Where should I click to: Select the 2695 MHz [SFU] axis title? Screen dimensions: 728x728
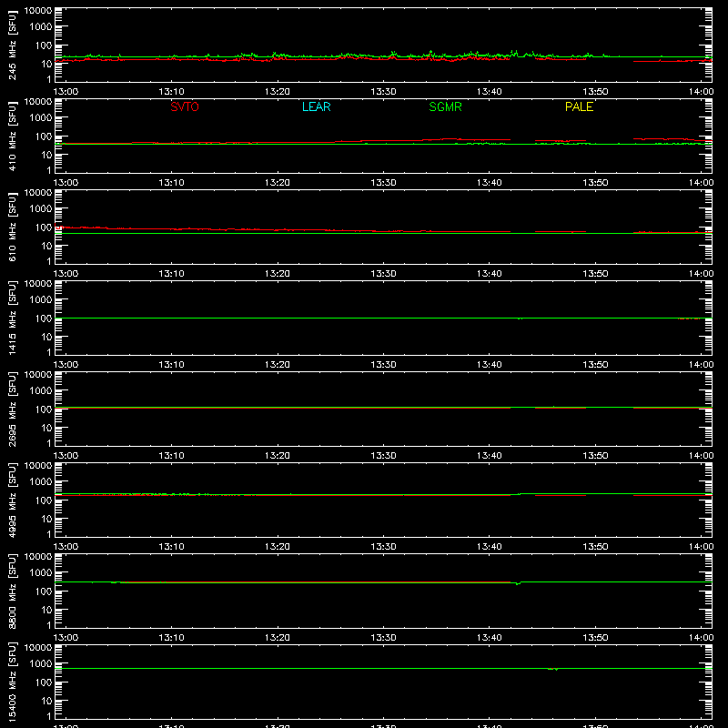(12, 409)
